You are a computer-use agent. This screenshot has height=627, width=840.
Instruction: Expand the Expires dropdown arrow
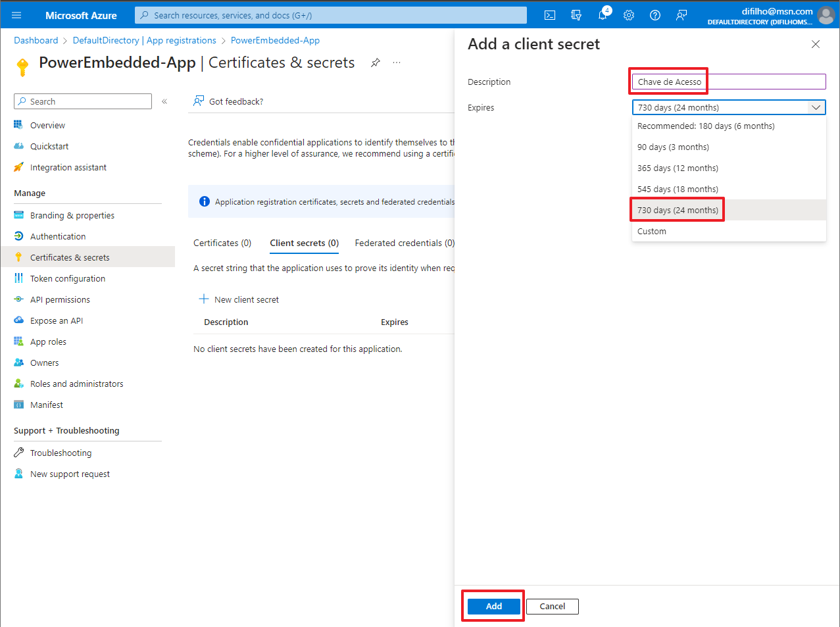coord(816,107)
